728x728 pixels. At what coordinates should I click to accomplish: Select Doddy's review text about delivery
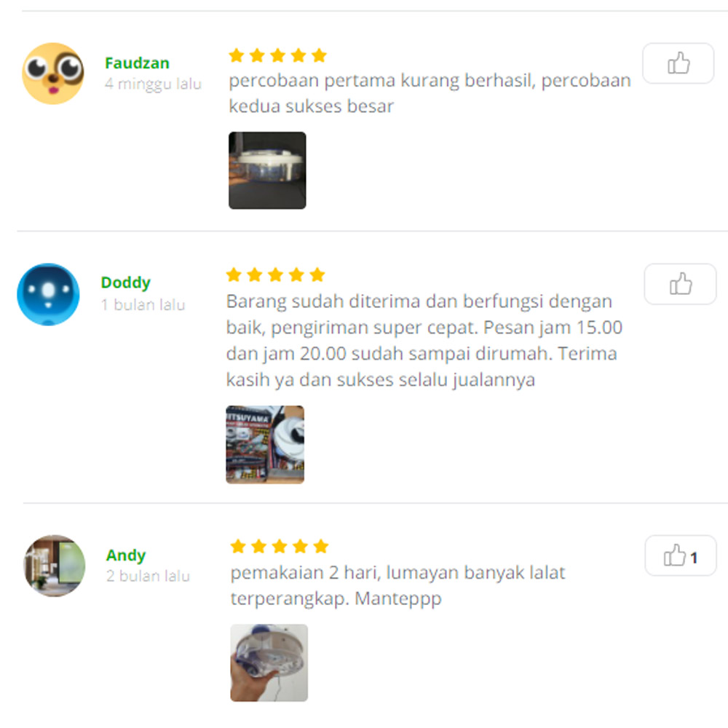point(424,340)
